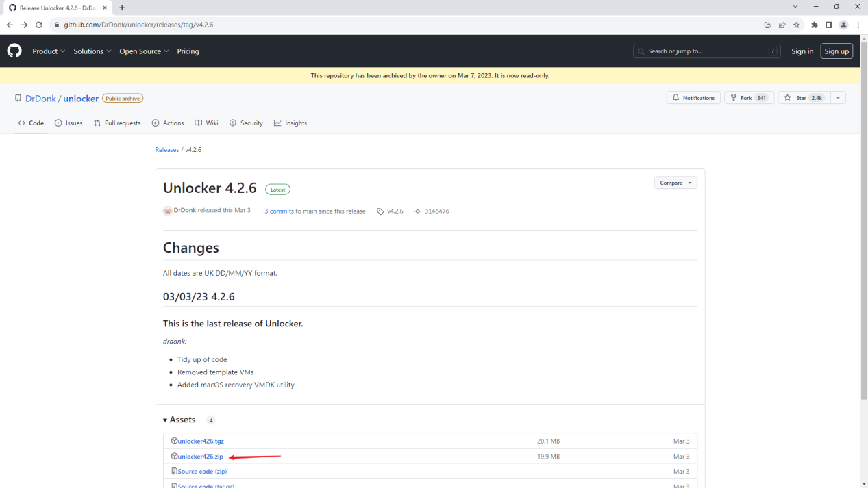Open the Compare dropdown
Image resolution: width=868 pixels, height=488 pixels.
(675, 183)
